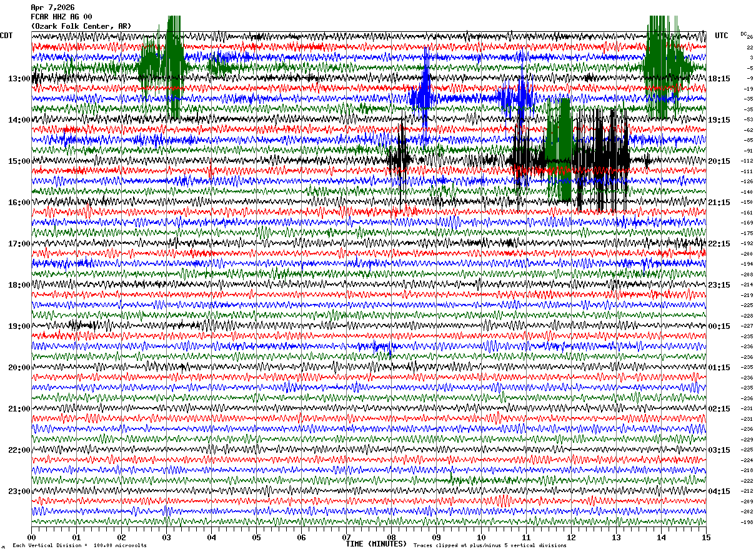This screenshot has width=756, height=554.
Task: Click DC offset value '-53'
Action: point(749,119)
